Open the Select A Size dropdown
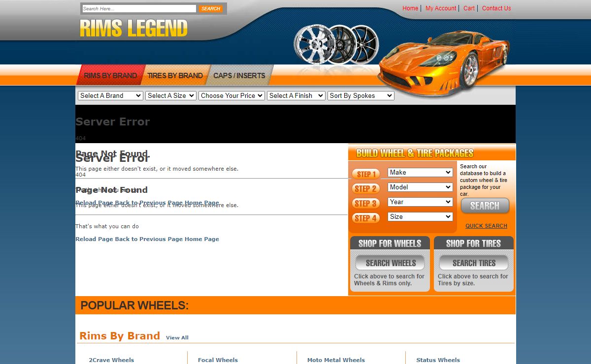The width and height of the screenshot is (591, 364). 171,95
